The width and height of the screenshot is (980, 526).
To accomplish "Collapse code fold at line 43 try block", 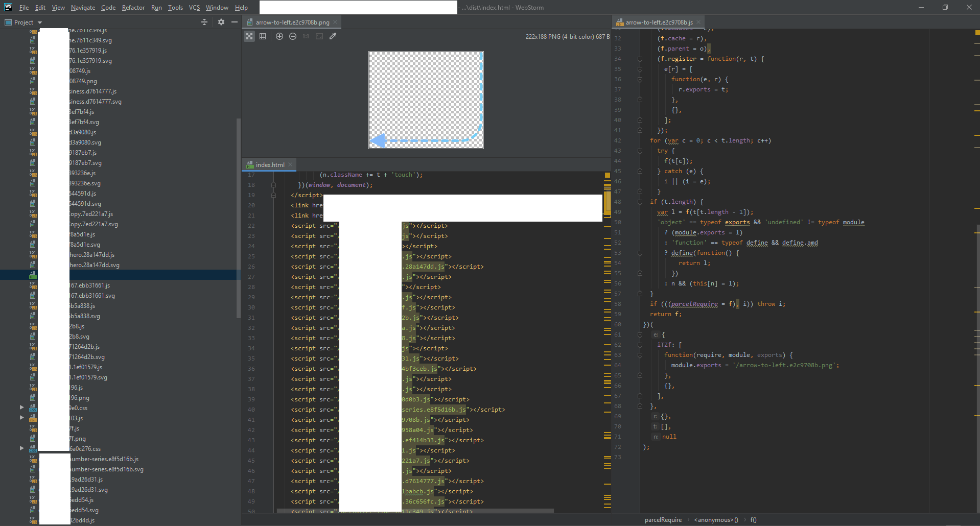I will pyautogui.click(x=640, y=151).
